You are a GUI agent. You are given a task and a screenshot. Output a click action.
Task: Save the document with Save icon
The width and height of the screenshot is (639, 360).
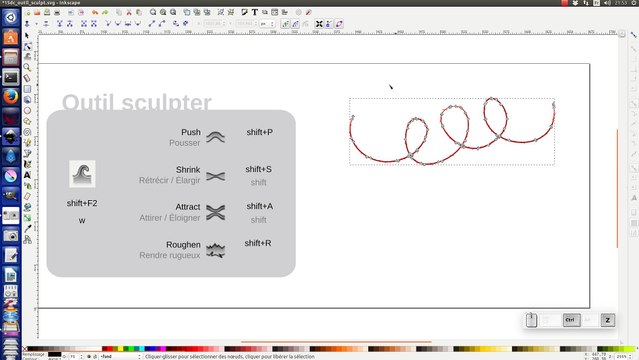[47, 13]
